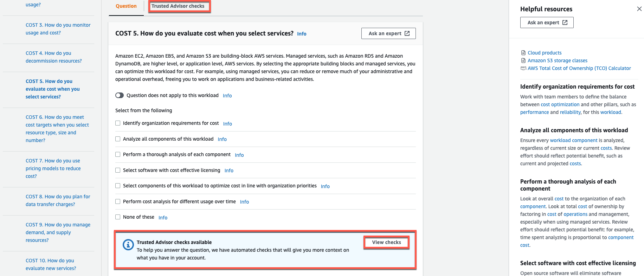Check 'Analyze all components of this workload'
Image resolution: width=644 pixels, height=276 pixels.
(118, 139)
